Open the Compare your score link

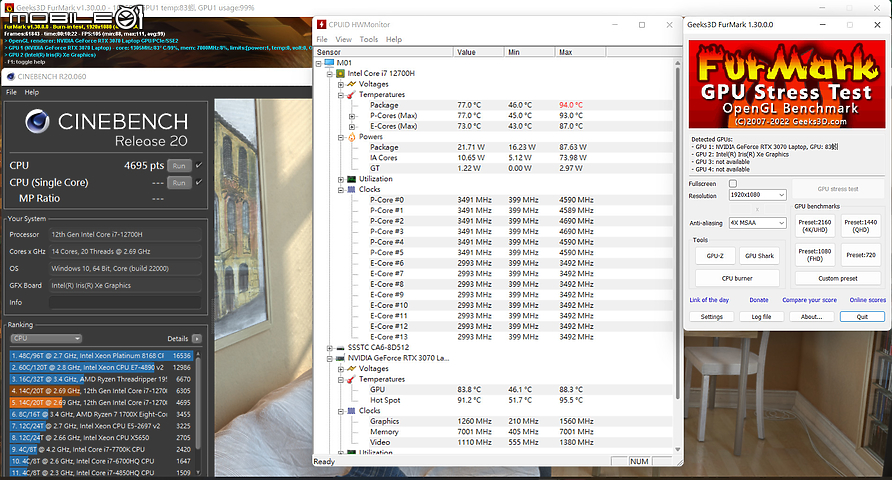tap(809, 300)
